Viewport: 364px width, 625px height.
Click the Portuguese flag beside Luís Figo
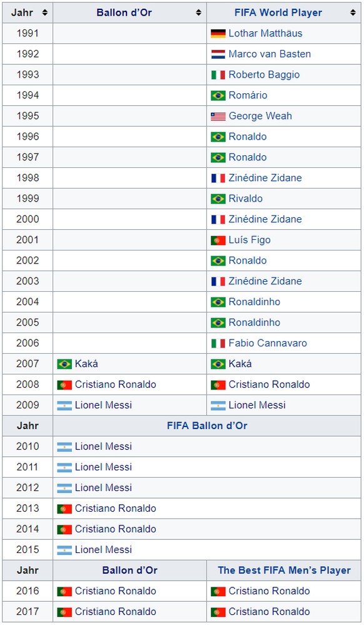click(218, 240)
